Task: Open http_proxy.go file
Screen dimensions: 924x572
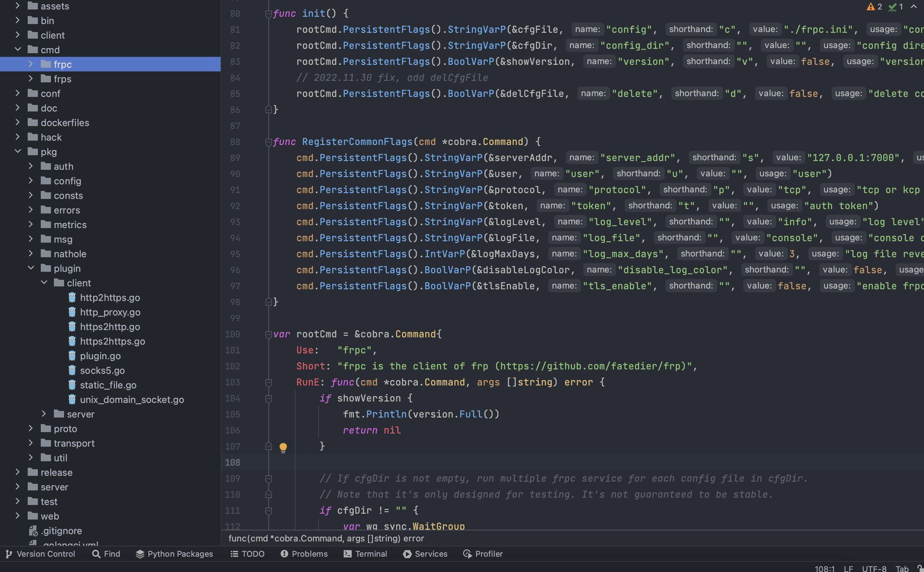Action: click(x=110, y=312)
